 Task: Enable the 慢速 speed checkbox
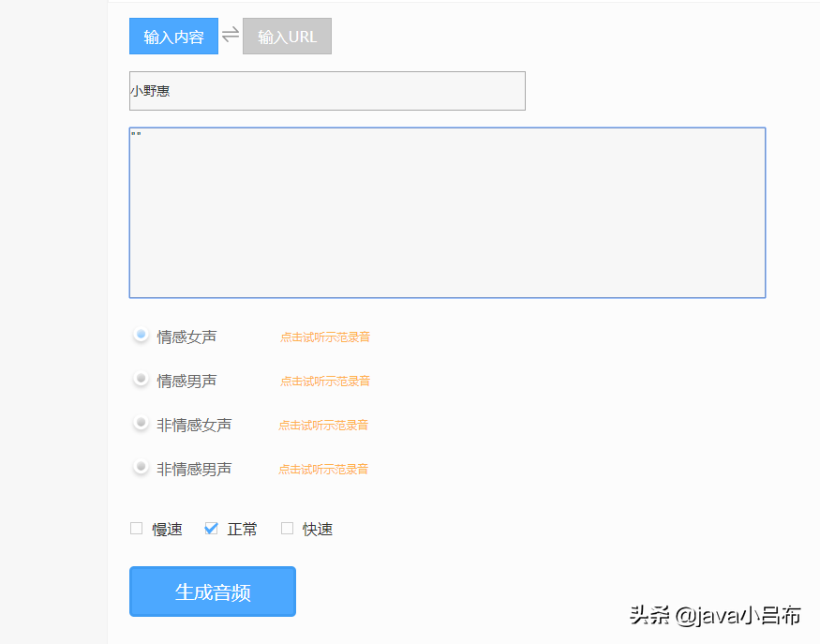137,529
